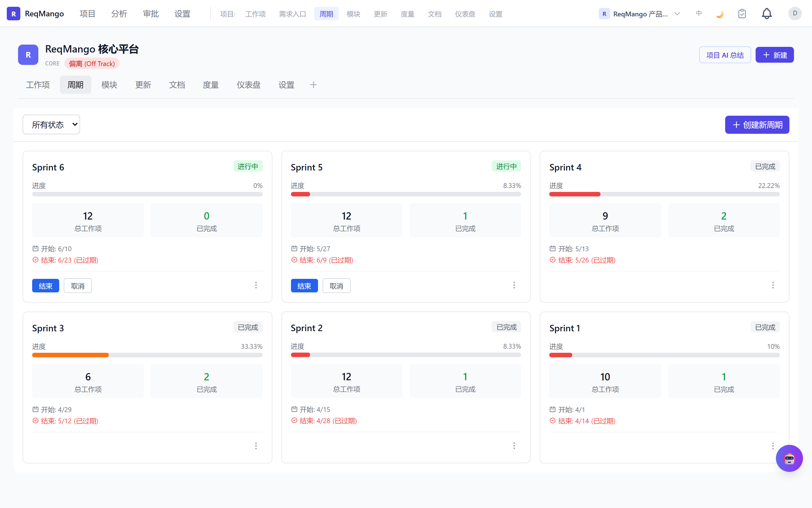Go to 需求入口 in project navigation
Image resolution: width=812 pixels, height=508 pixels.
click(x=293, y=14)
